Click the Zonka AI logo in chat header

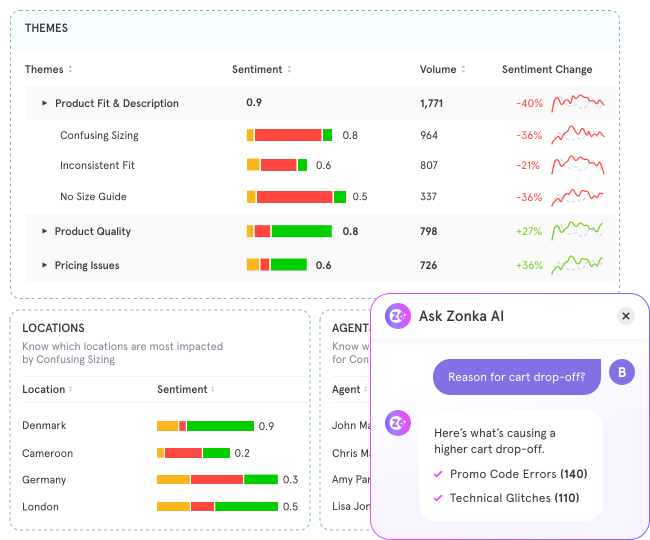pos(398,316)
